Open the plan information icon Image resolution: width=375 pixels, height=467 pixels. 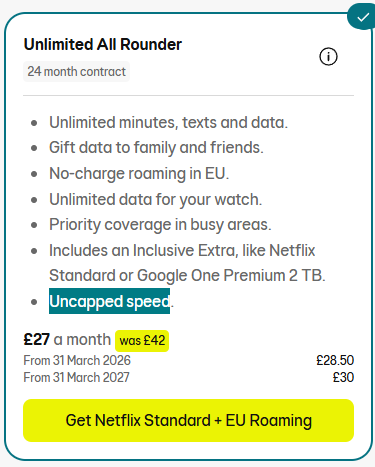[x=328, y=57]
